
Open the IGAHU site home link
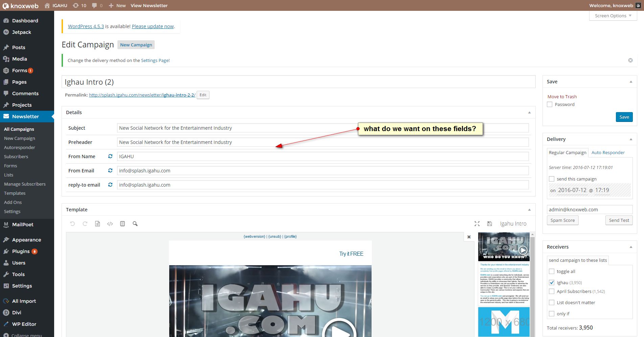click(56, 5)
